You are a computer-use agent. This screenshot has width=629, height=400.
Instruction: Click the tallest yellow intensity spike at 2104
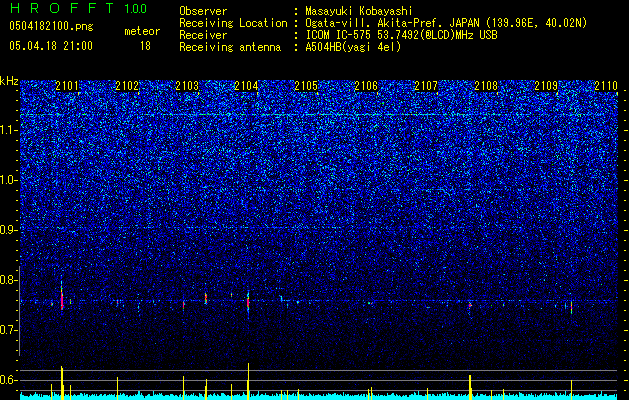click(x=248, y=381)
